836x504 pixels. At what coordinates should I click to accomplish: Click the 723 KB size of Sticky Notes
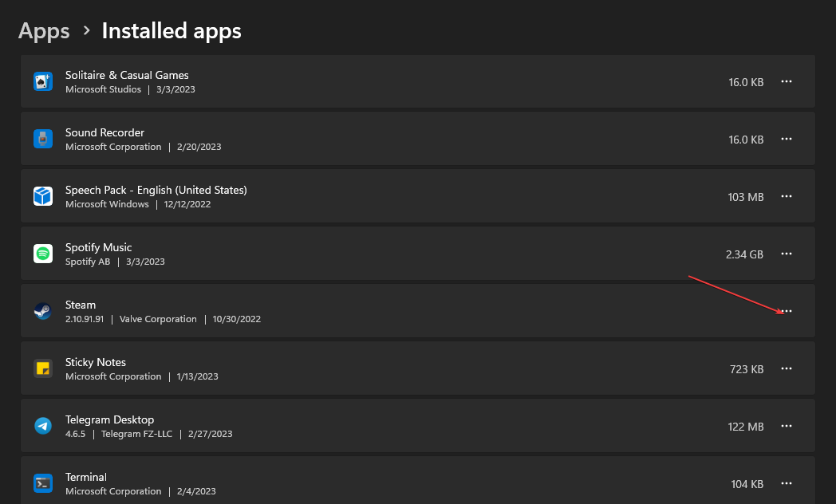click(x=747, y=369)
